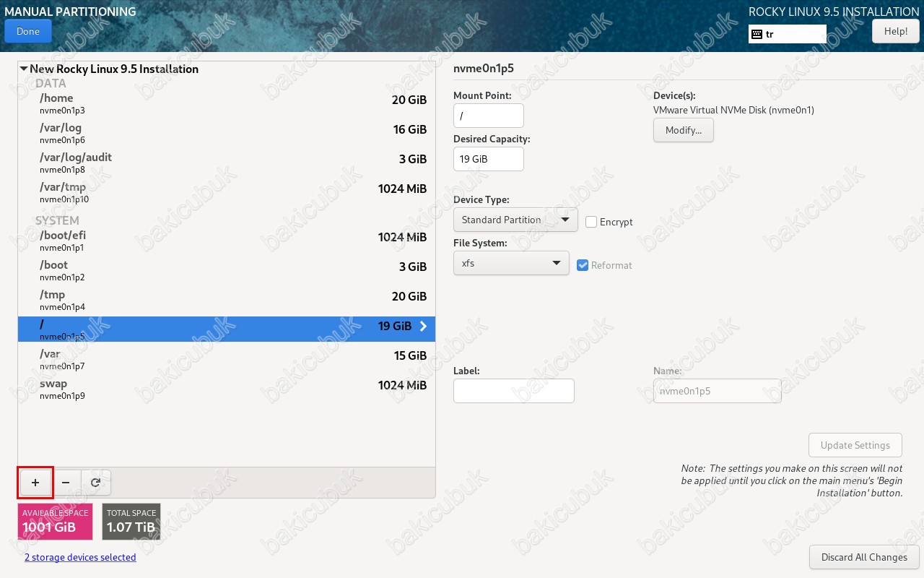Screen dimensions: 924x578
Task: Select the swap partition row
Action: tap(227, 389)
